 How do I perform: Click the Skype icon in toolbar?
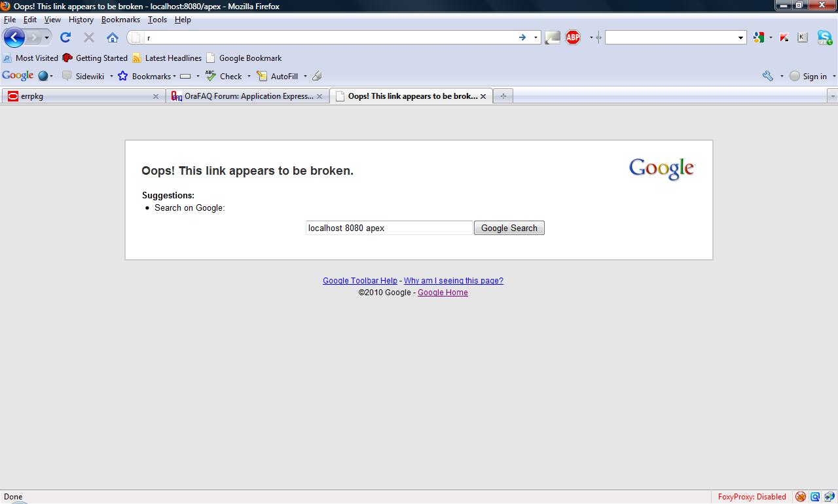tap(824, 38)
